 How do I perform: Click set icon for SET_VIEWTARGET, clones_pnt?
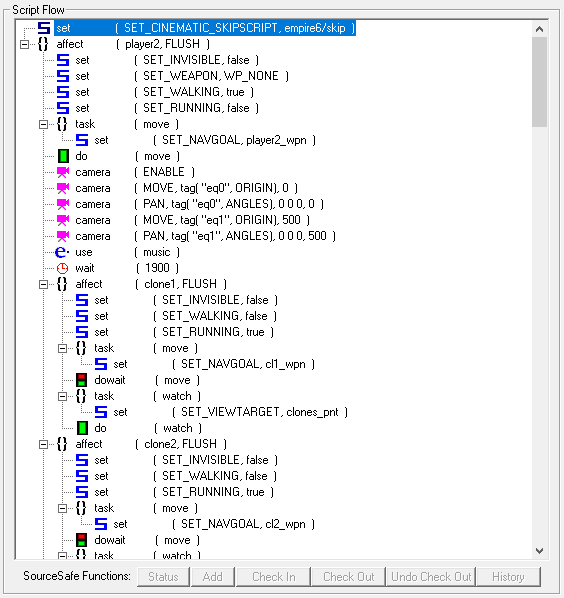pos(101,412)
